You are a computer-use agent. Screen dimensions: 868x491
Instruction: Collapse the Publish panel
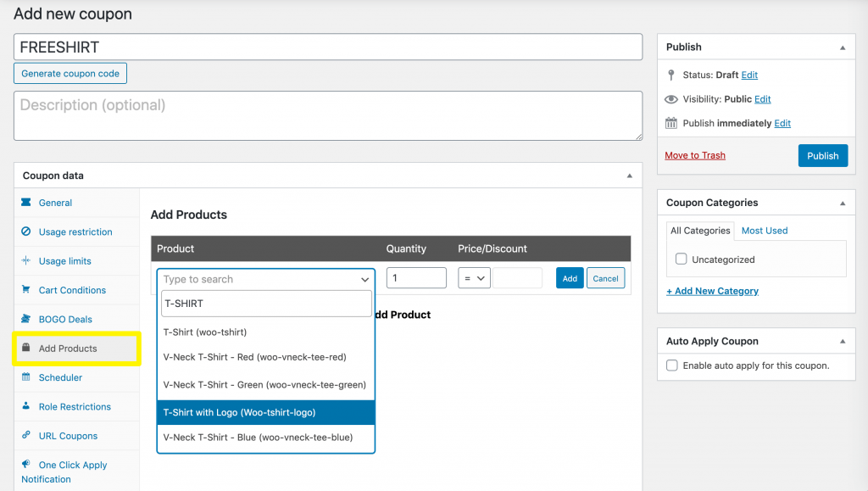click(x=842, y=47)
